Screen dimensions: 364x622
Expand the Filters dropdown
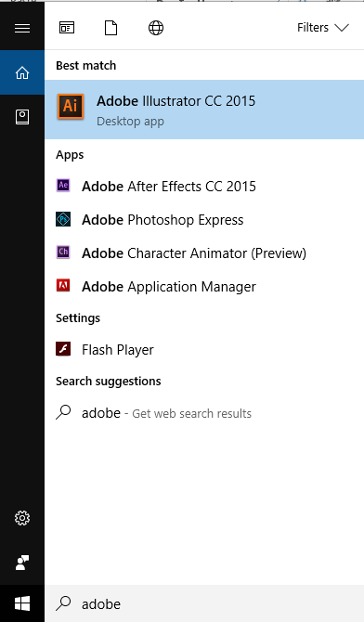click(x=323, y=28)
